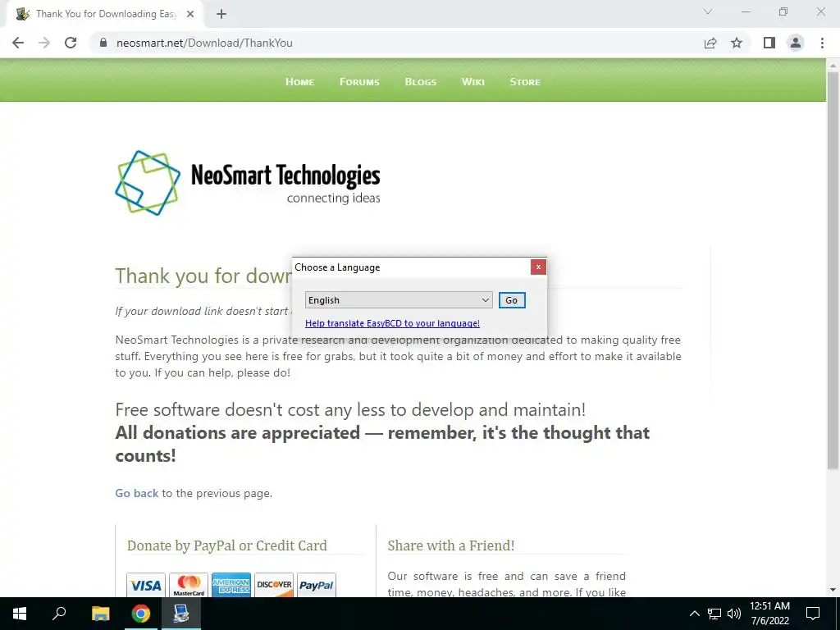Share this page via share icon
This screenshot has height=630, width=840.
coord(710,43)
